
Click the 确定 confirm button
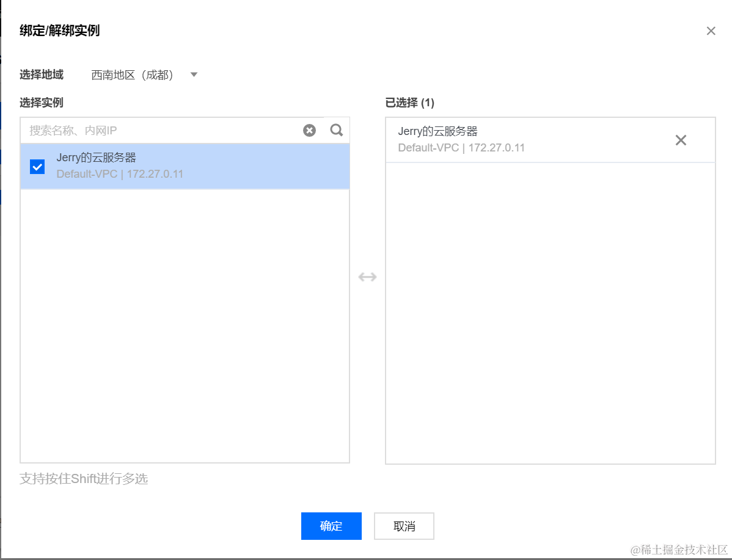(331, 526)
